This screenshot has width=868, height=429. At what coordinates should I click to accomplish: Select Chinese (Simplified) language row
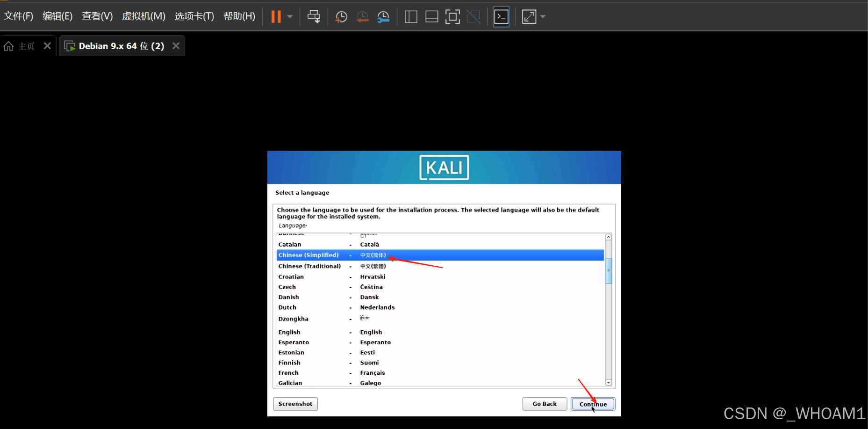(x=440, y=255)
